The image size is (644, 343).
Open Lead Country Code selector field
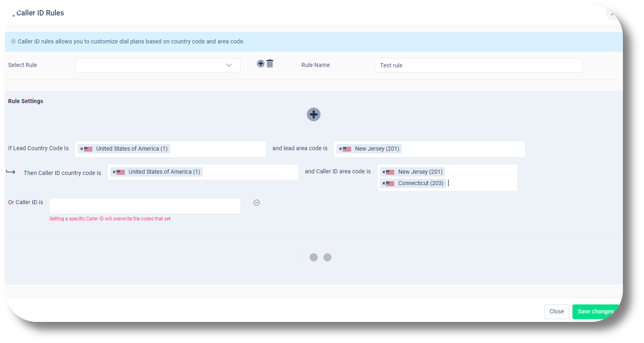(171, 149)
